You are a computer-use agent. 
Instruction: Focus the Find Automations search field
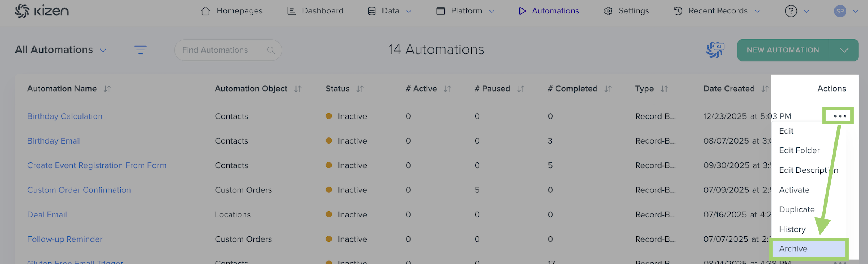point(228,50)
